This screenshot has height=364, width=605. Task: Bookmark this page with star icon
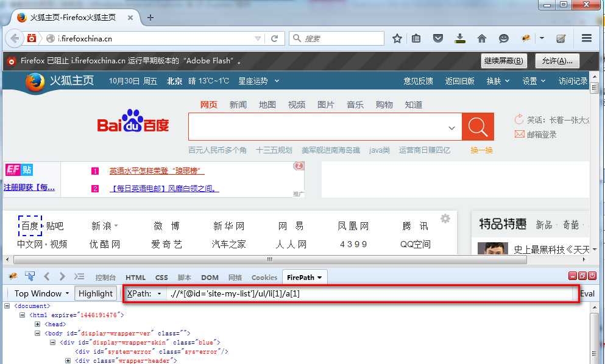[x=397, y=38]
